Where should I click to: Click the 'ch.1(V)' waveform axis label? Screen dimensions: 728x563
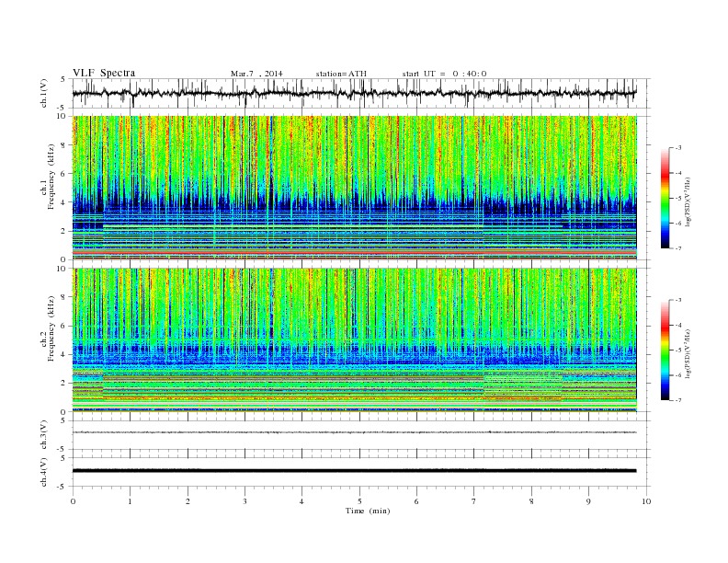[44, 93]
